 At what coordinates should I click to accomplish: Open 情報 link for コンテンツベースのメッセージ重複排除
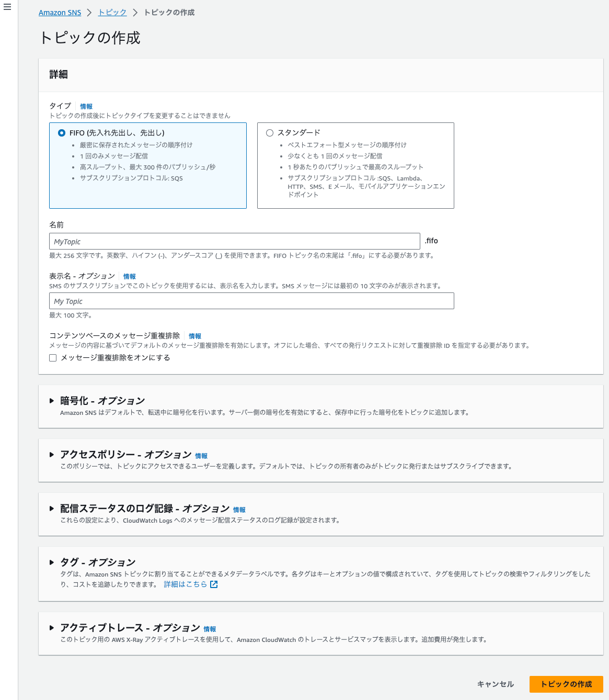click(x=195, y=336)
